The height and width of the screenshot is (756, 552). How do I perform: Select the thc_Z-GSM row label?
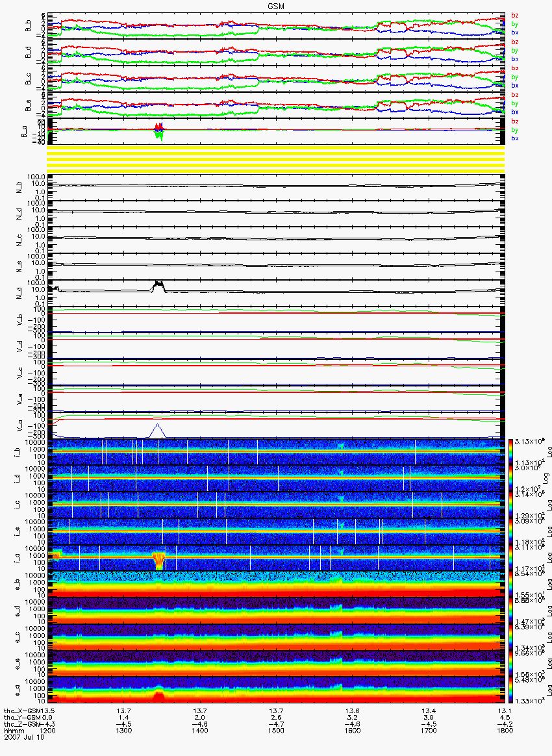point(21,724)
